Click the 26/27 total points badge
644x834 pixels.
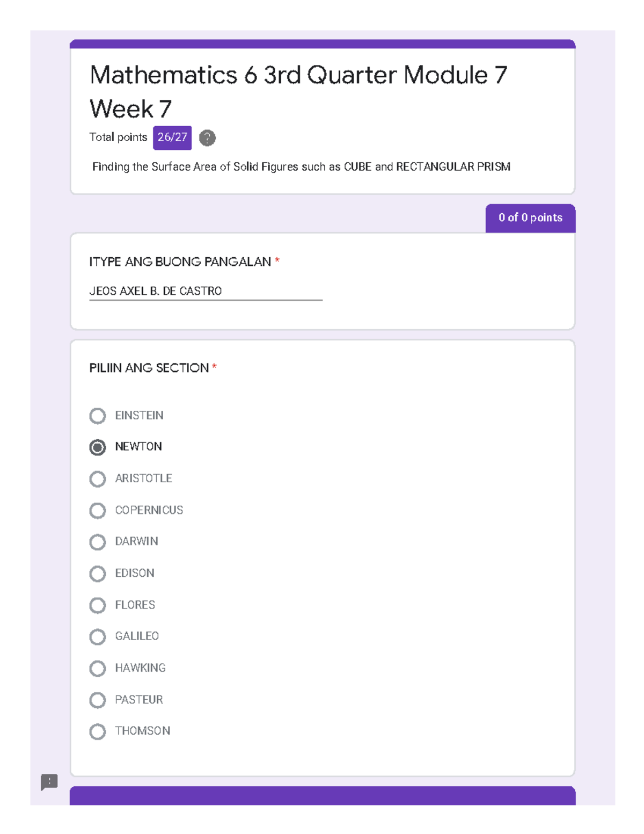pos(172,137)
